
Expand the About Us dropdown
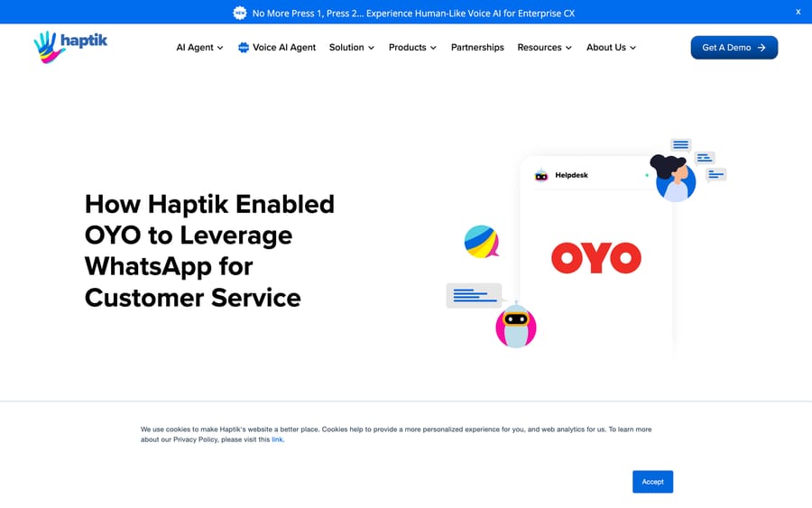point(611,47)
